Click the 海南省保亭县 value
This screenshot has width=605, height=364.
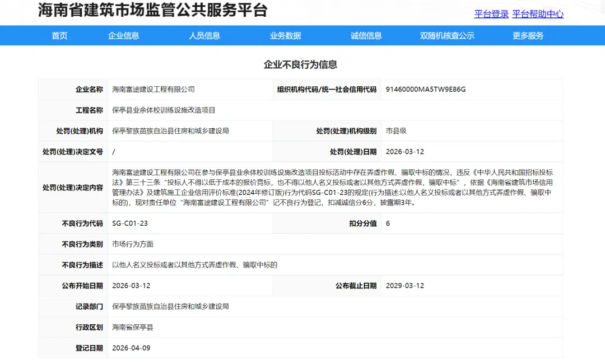133,328
